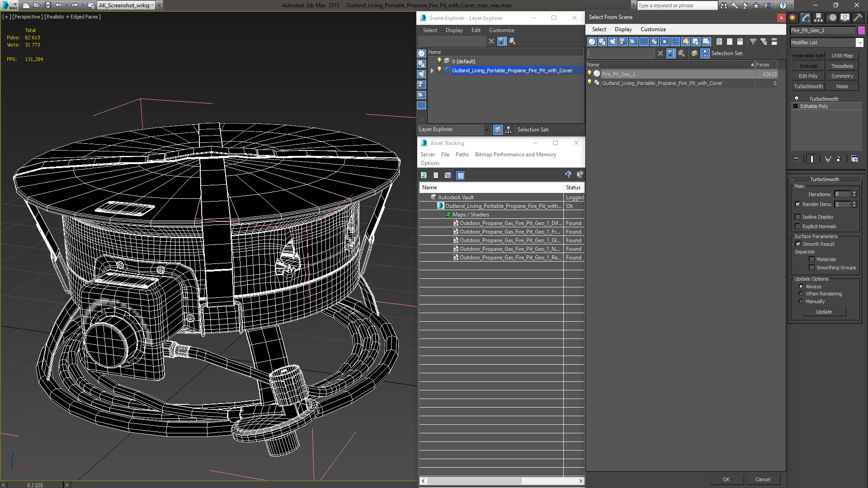Toggle Sort by Hierarchy icon in Select From Scene
This screenshot has width=868, height=488.
click(705, 53)
